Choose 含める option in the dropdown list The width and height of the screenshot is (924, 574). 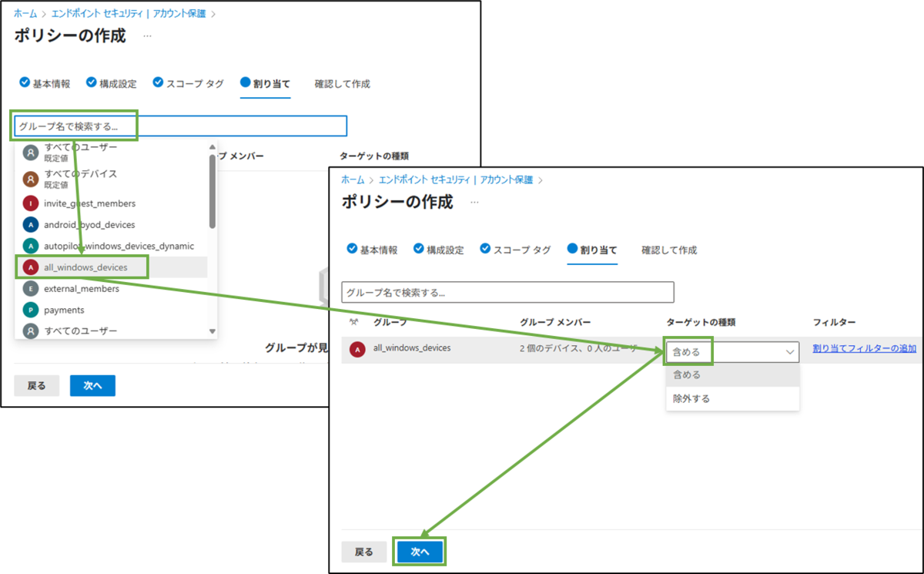[x=732, y=375]
